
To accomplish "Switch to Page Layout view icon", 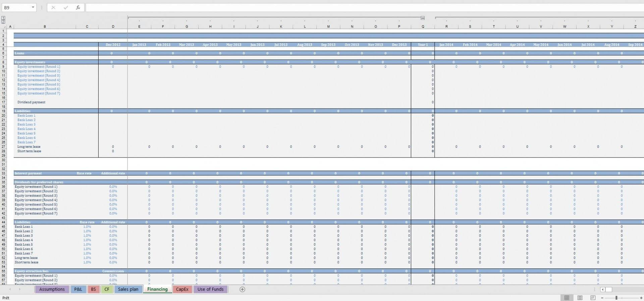I will (580, 298).
